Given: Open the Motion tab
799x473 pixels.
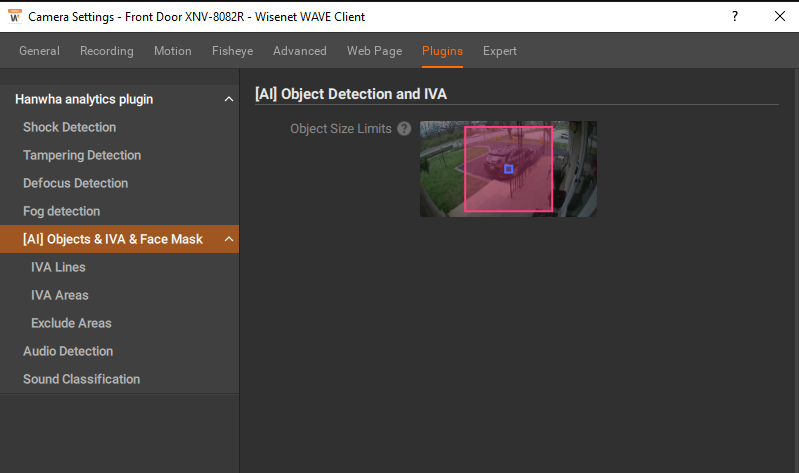Looking at the screenshot, I should (173, 51).
